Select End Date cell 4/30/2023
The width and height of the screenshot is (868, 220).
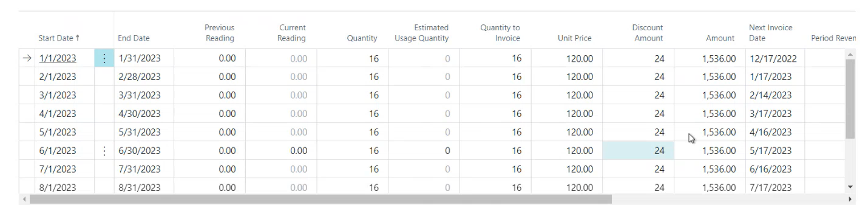pos(144,114)
